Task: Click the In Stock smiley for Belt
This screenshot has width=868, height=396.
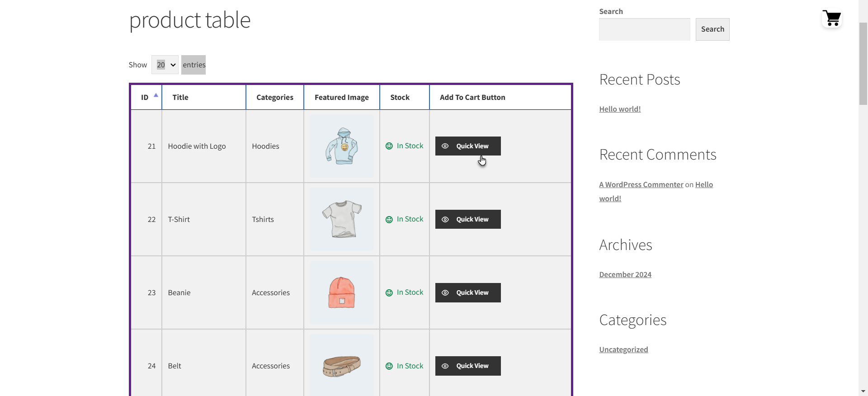Action: click(x=389, y=366)
